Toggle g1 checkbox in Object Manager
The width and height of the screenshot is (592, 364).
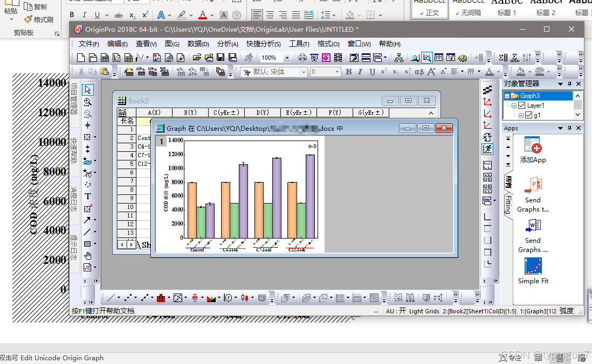(528, 115)
